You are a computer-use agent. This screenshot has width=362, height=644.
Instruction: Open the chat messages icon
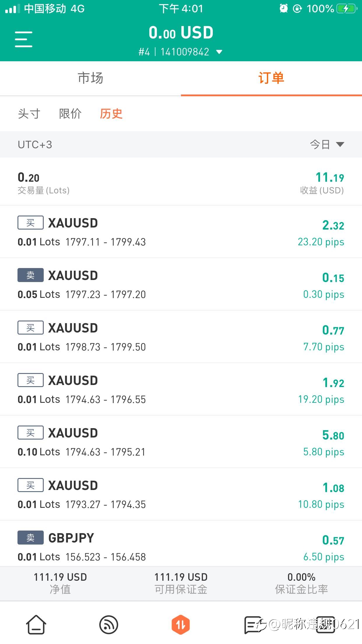coord(253,625)
